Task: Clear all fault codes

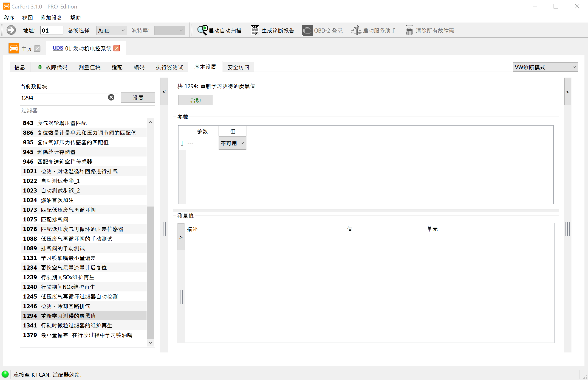Action: [x=430, y=30]
